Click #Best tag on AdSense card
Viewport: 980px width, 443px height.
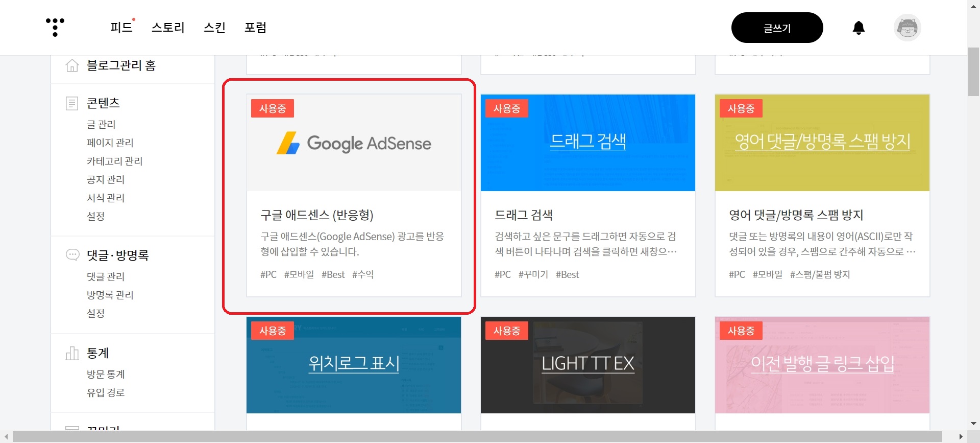pyautogui.click(x=333, y=274)
